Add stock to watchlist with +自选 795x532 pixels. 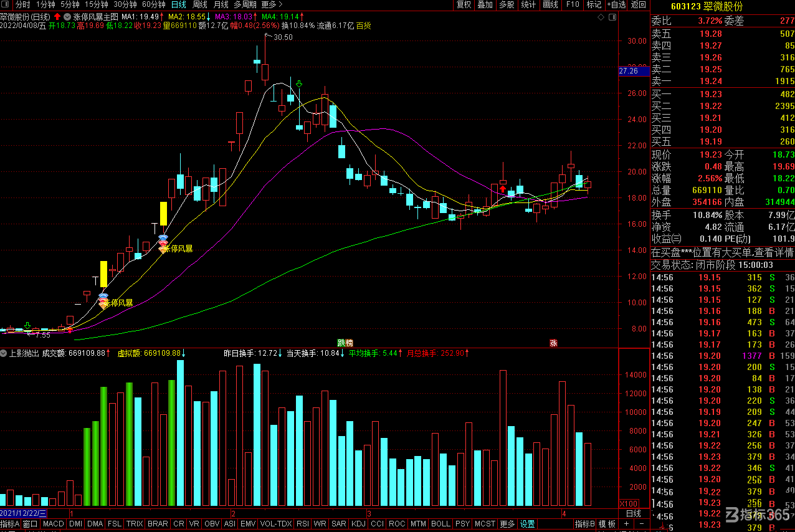click(x=616, y=4)
